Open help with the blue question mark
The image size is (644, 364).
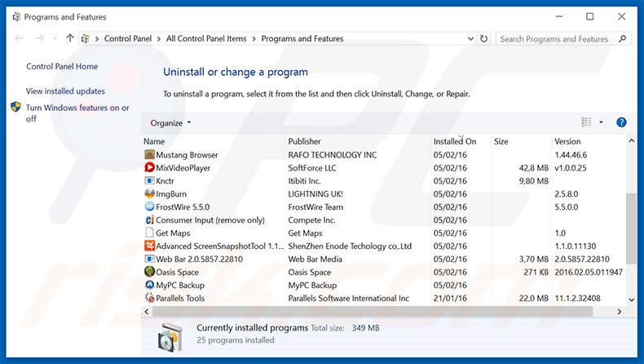pyautogui.click(x=621, y=122)
